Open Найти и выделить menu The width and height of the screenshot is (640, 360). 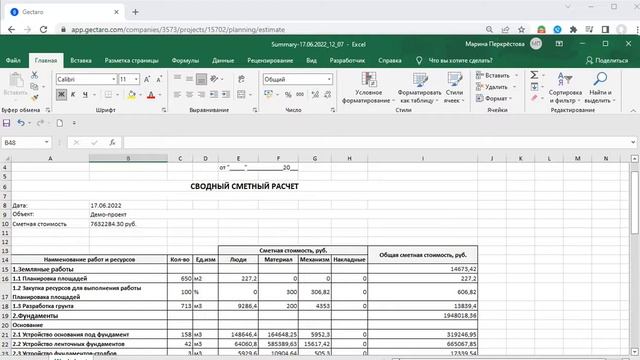pos(600,88)
